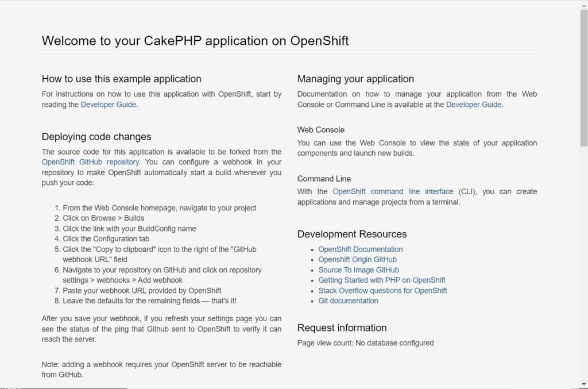588x389 pixels.
Task: Click the Welcome to your CakePHP application heading
Action: click(x=195, y=41)
